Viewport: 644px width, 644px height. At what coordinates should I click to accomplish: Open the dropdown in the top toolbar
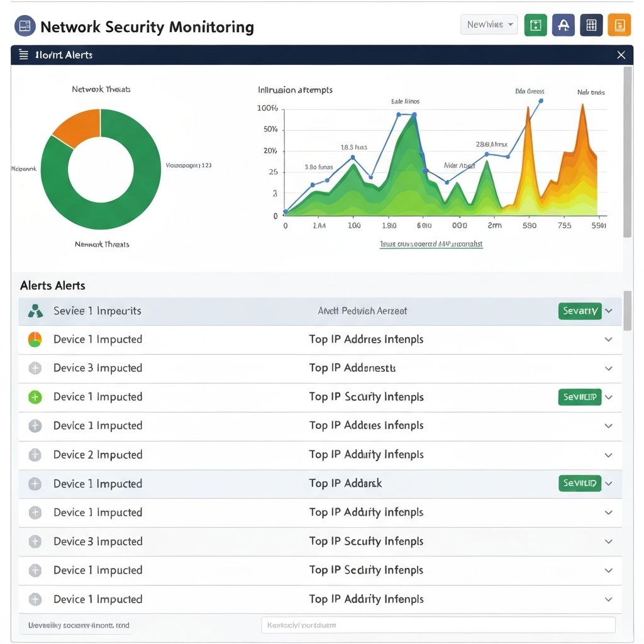point(489,25)
